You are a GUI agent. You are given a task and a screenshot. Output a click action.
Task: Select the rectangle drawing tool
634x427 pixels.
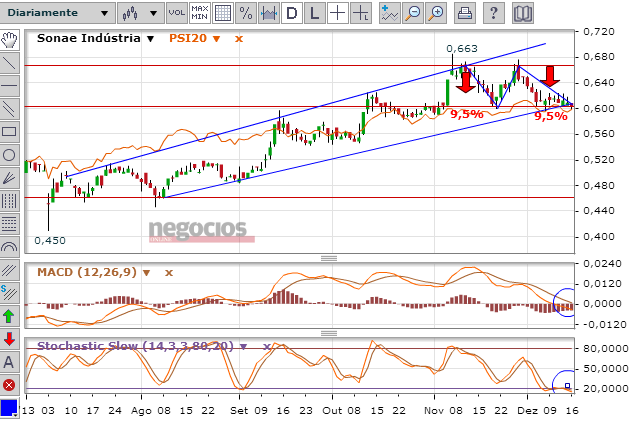point(9,131)
